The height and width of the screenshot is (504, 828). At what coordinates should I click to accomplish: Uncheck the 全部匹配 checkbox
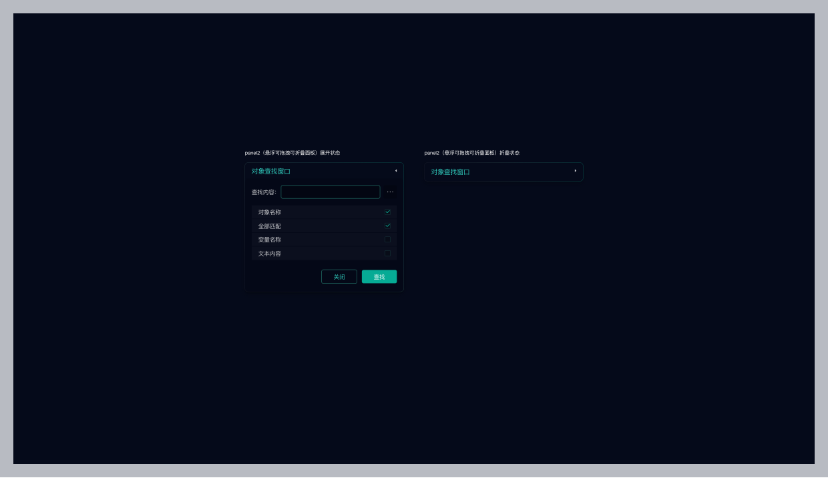pos(387,226)
